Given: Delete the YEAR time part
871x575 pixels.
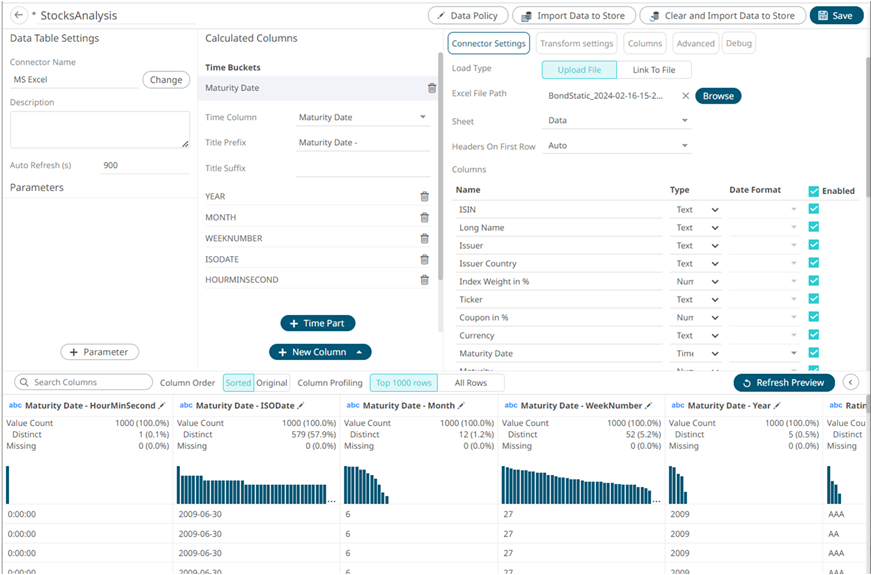Looking at the screenshot, I should pos(424,197).
